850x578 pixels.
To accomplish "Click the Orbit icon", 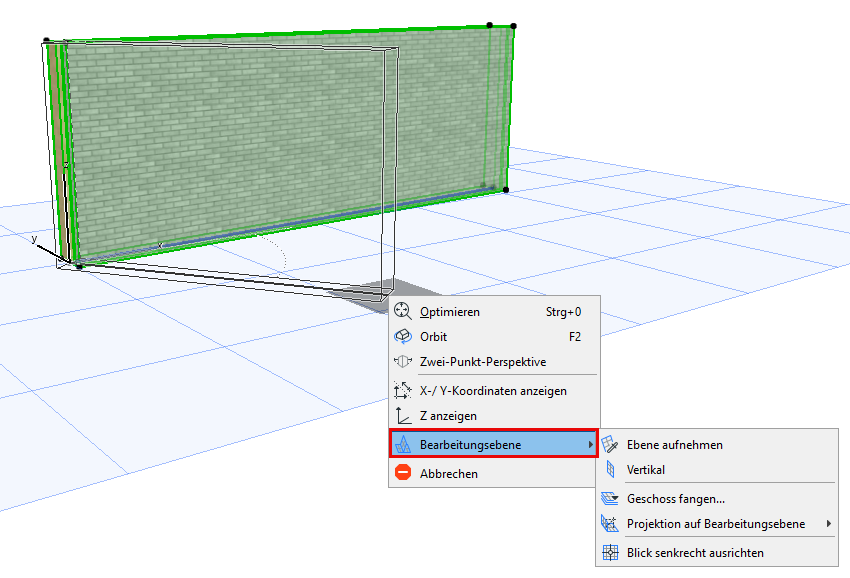I will click(403, 336).
